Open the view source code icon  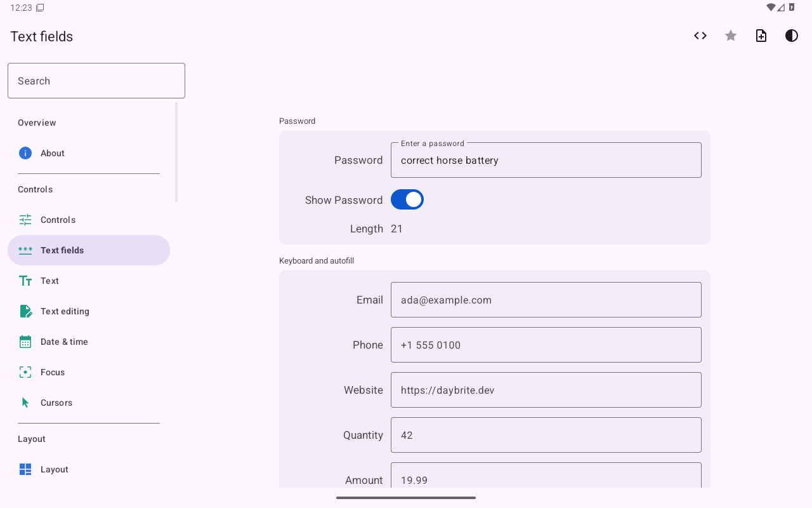pyautogui.click(x=700, y=36)
